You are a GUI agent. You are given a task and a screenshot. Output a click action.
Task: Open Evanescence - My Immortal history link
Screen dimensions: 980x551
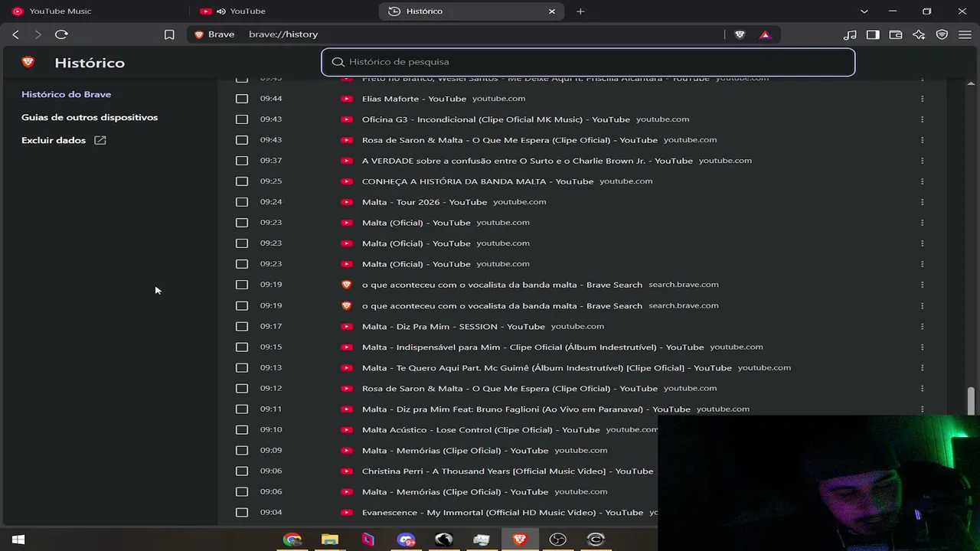click(x=502, y=512)
